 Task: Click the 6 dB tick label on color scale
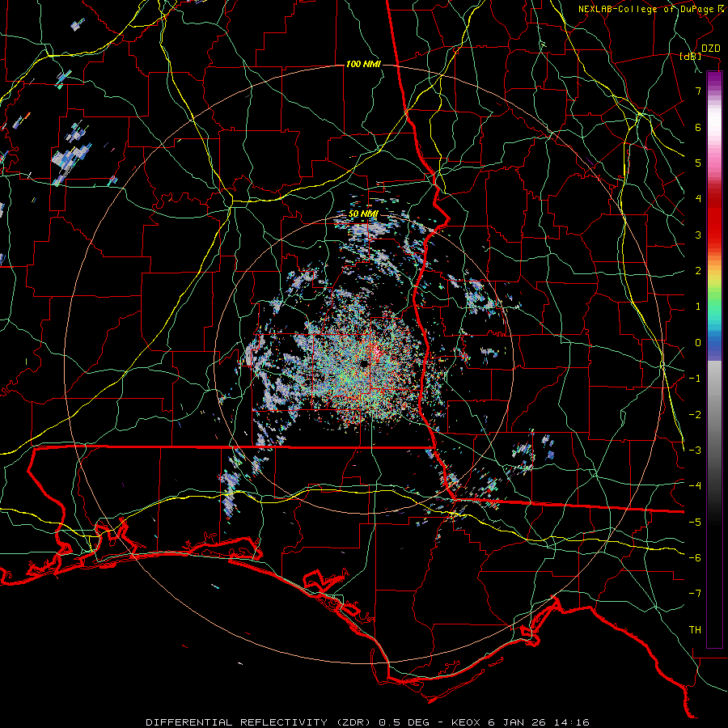point(698,127)
